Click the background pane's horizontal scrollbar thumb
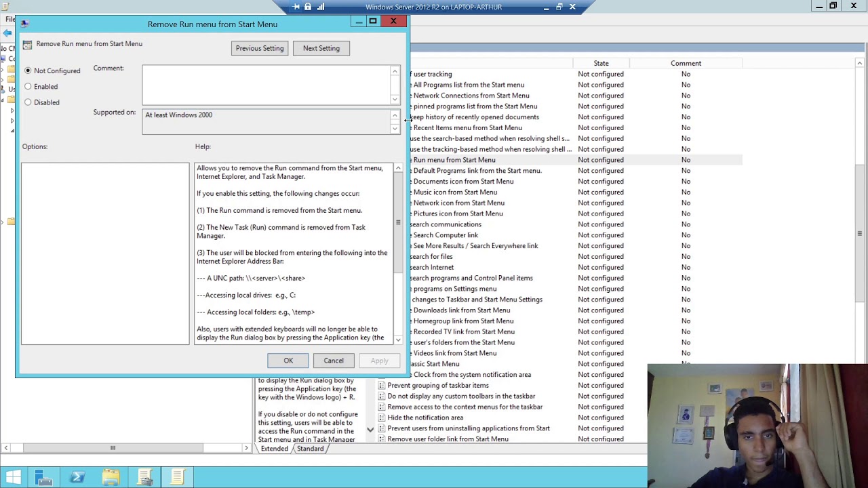 113,448
